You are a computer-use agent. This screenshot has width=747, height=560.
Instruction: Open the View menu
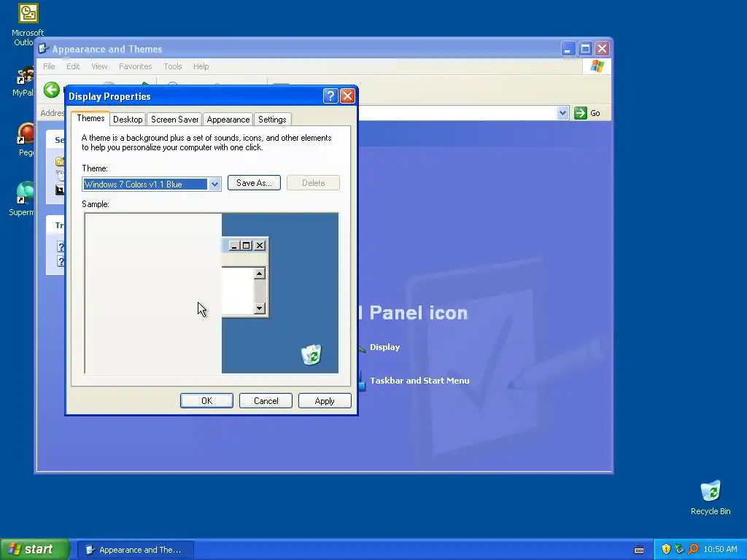click(99, 66)
